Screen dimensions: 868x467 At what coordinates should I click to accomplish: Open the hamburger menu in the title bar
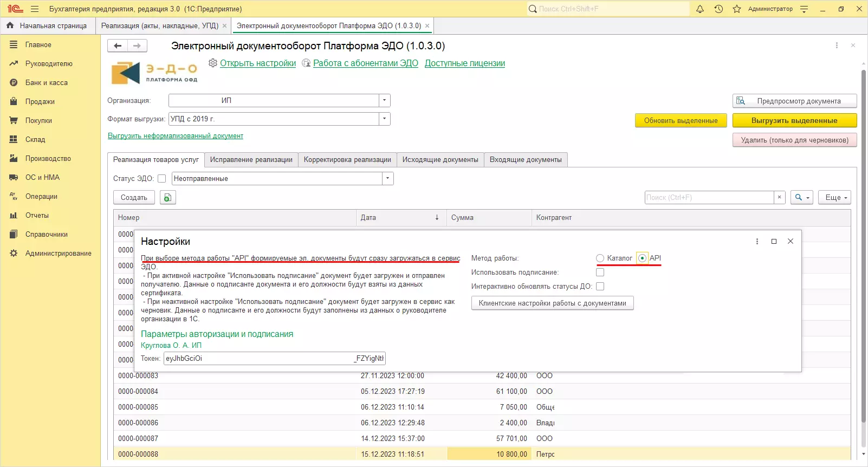pos(35,9)
